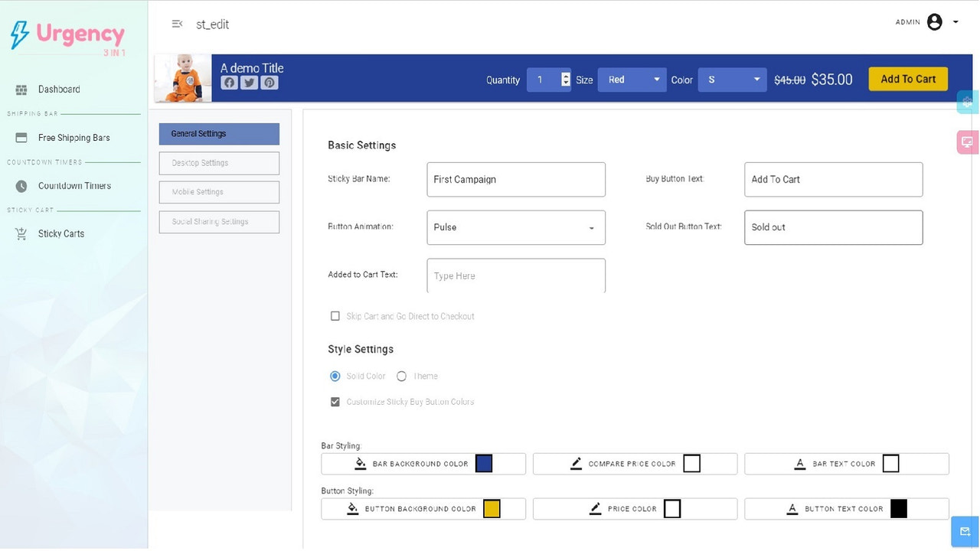Viewport: 980px width, 551px height.
Task: Click the Urgency lightning bolt logo
Action: (x=19, y=35)
